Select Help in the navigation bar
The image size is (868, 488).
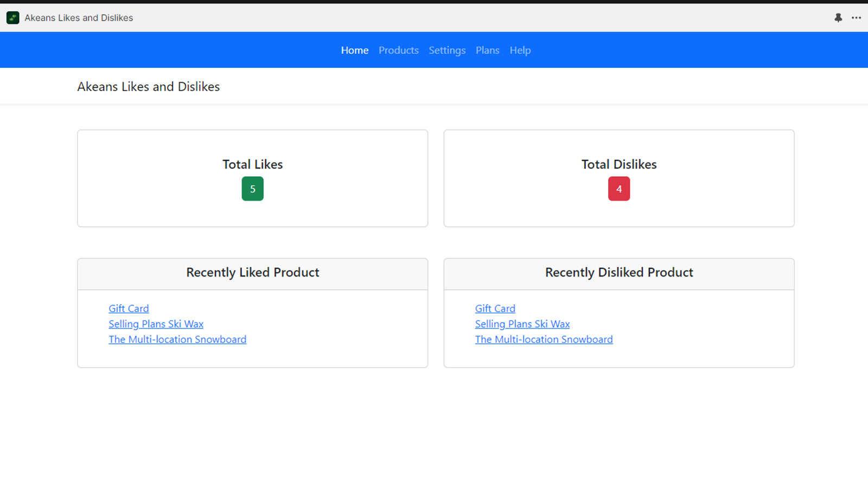pos(520,50)
